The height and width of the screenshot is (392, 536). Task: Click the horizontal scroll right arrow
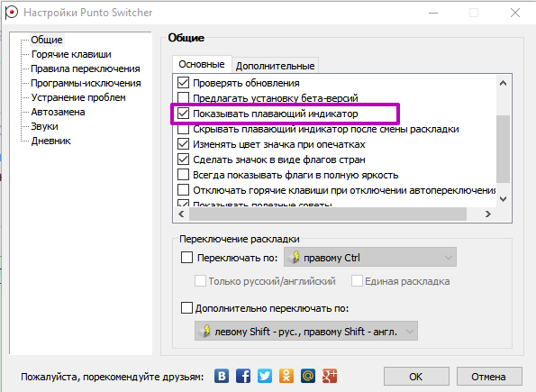point(488,214)
